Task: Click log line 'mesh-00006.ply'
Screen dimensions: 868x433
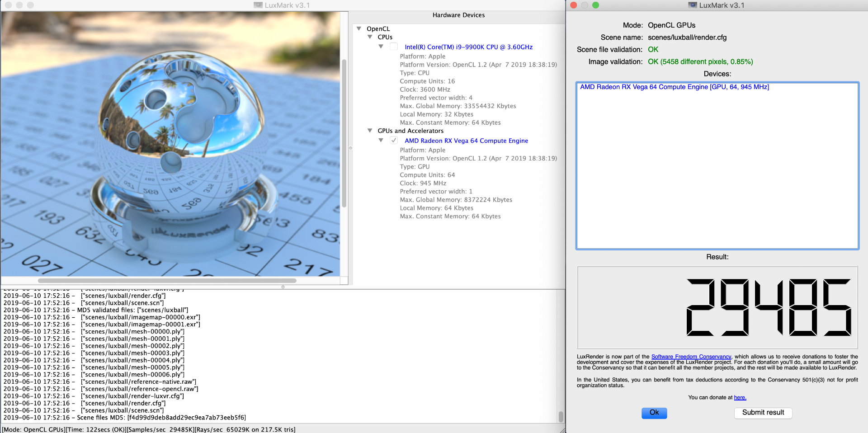Action: coord(94,375)
